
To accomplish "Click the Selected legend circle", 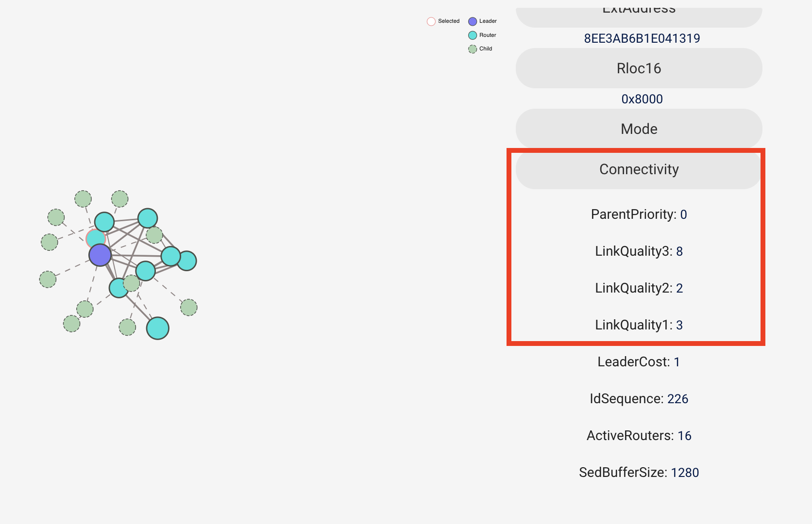I will point(431,21).
